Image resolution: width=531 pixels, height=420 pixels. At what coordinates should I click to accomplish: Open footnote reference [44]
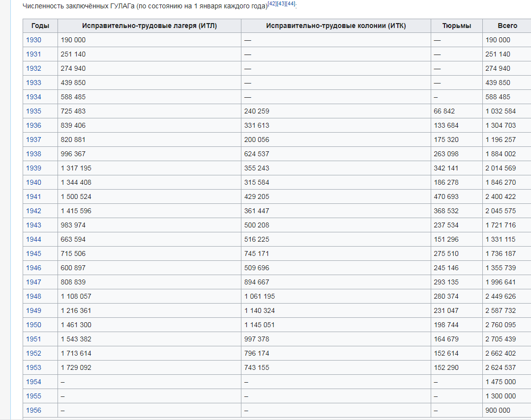tap(291, 4)
